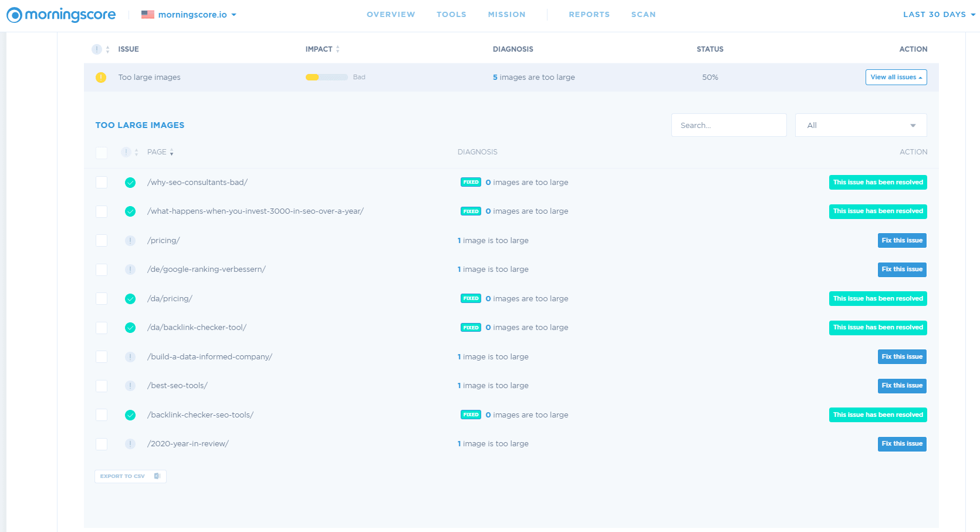This screenshot has height=532, width=980.
Task: Click yellow warning icon for Too large images
Action: click(101, 78)
